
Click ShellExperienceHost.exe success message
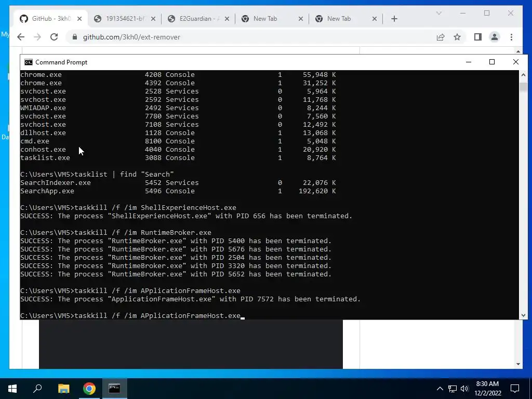pyautogui.click(x=187, y=216)
